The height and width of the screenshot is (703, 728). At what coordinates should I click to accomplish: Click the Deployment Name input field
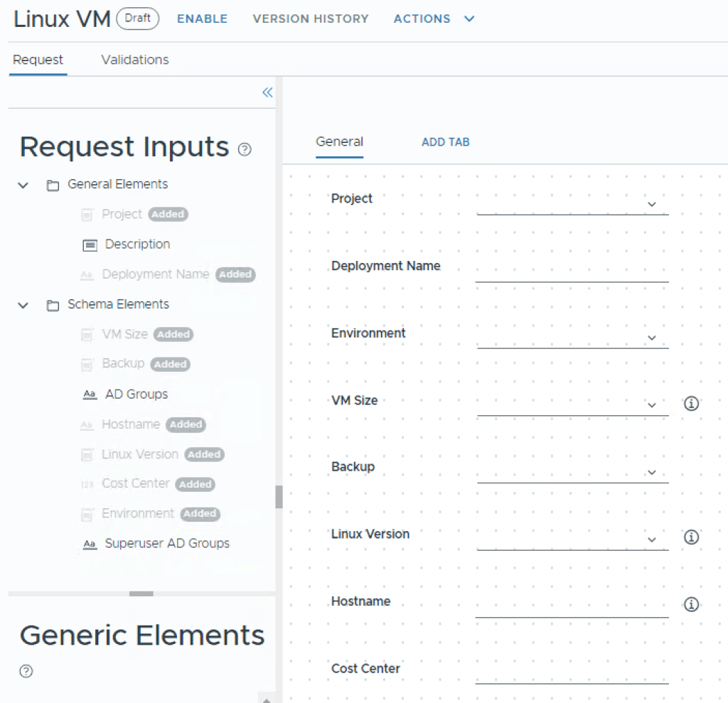pyautogui.click(x=572, y=271)
